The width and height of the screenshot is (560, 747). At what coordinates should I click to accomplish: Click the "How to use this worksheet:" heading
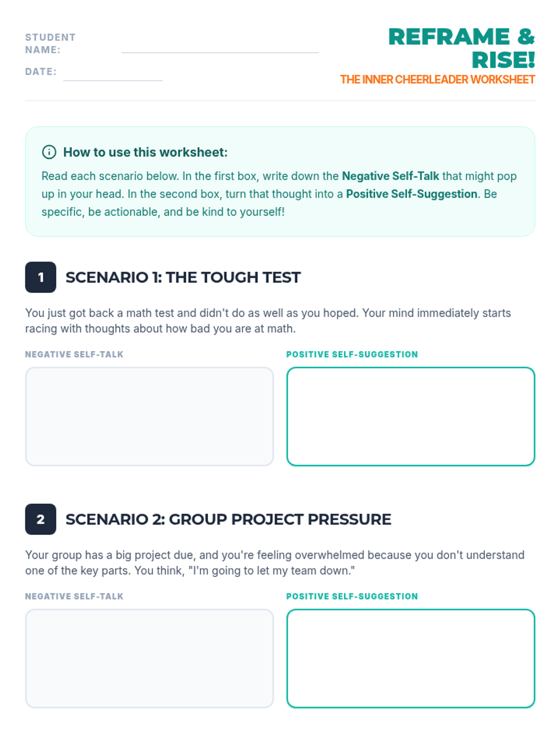145,152
